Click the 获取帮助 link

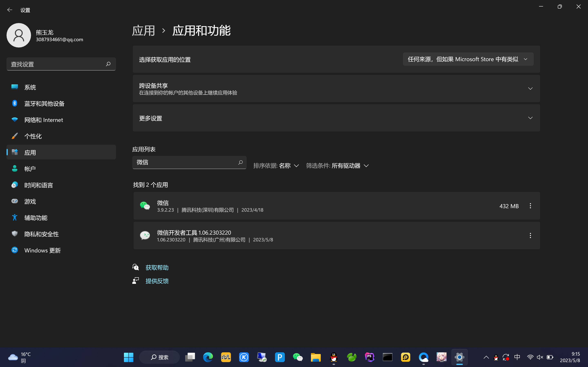157,268
